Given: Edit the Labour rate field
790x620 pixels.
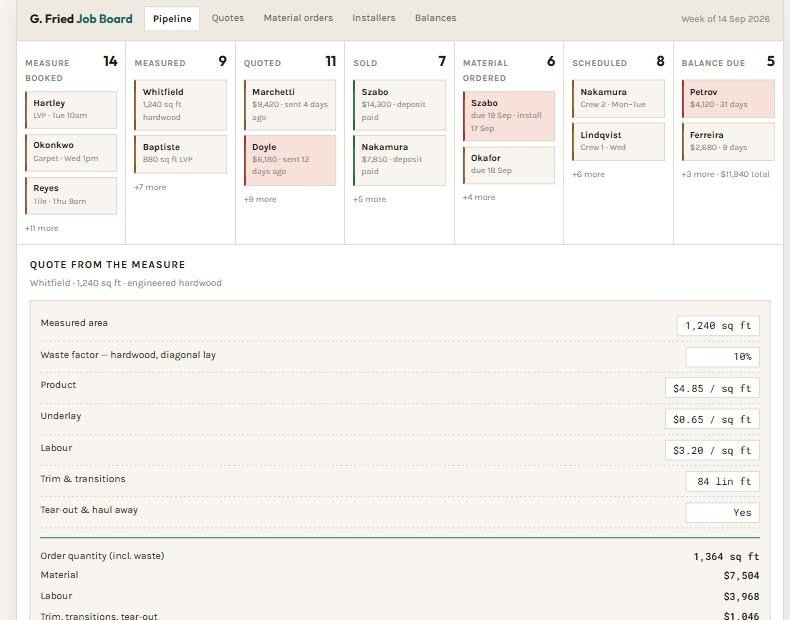Looking at the screenshot, I should [x=712, y=451].
